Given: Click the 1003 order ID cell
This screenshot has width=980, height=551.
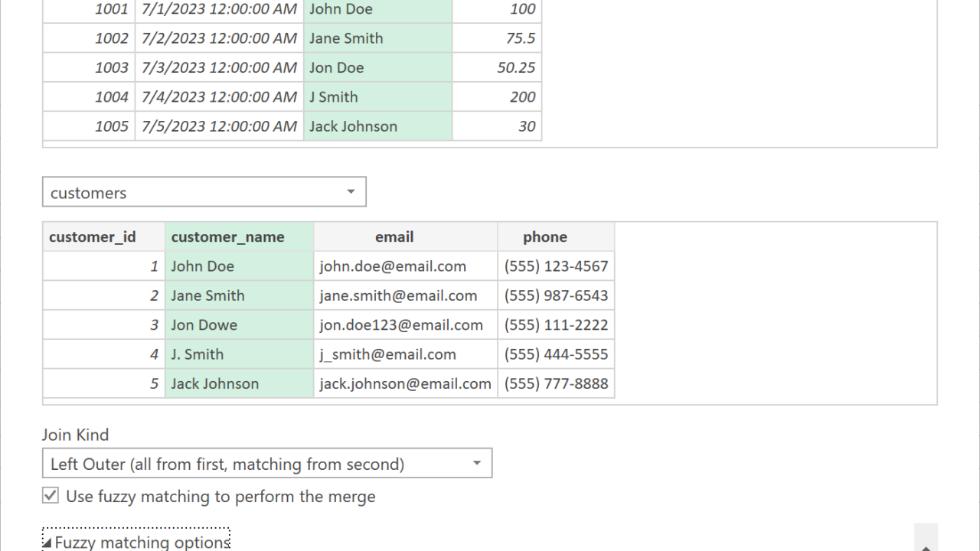Looking at the screenshot, I should (89, 67).
